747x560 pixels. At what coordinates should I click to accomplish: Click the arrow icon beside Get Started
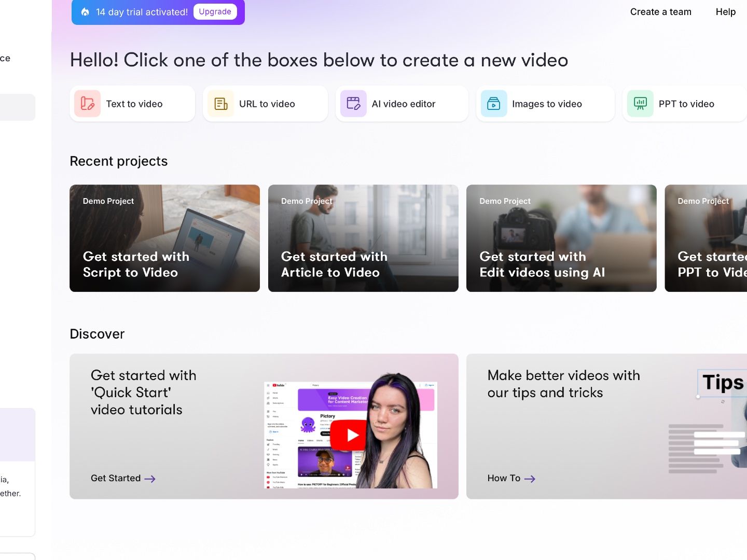[150, 479]
